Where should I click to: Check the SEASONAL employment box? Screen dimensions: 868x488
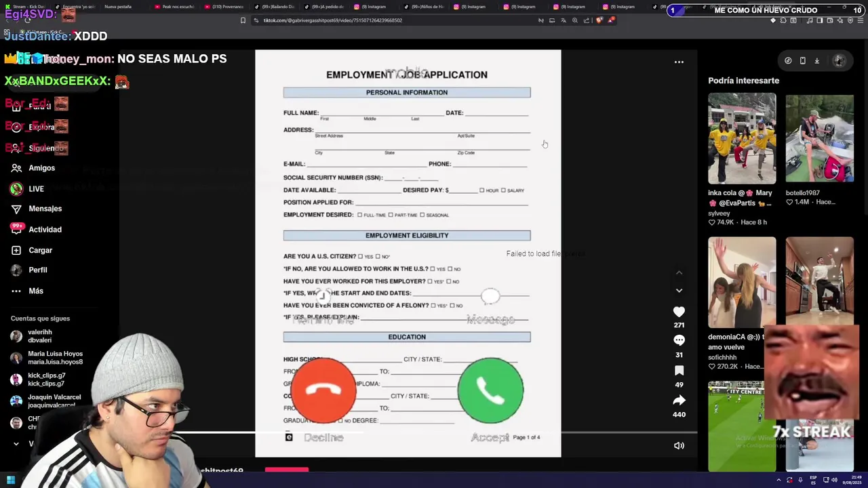click(422, 215)
